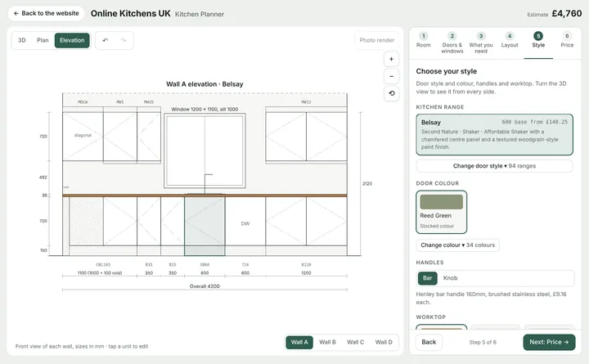Show Wall C elevation
The image size is (589, 364).
pos(355,342)
